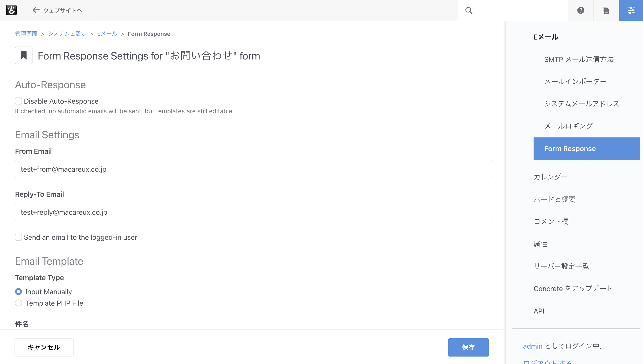The width and height of the screenshot is (643, 364).
Task: Check Disable Auto-Response checkbox
Action: [18, 101]
